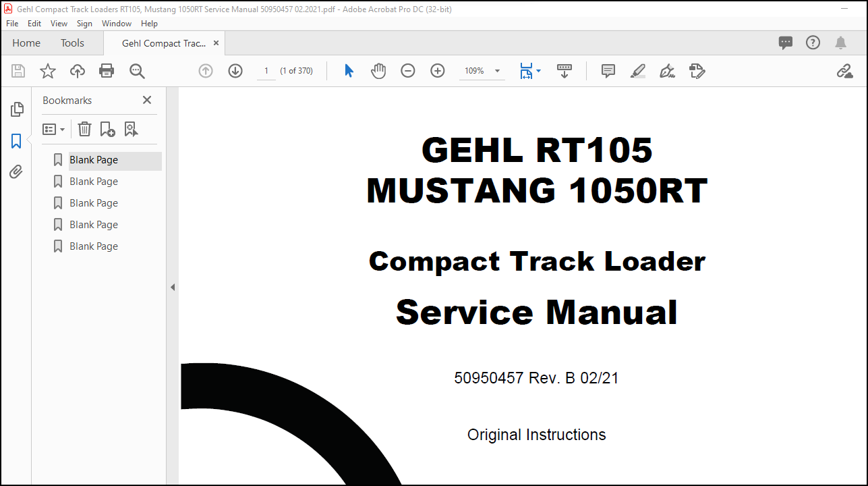868x486 pixels.
Task: Open the View menu
Action: tap(59, 24)
